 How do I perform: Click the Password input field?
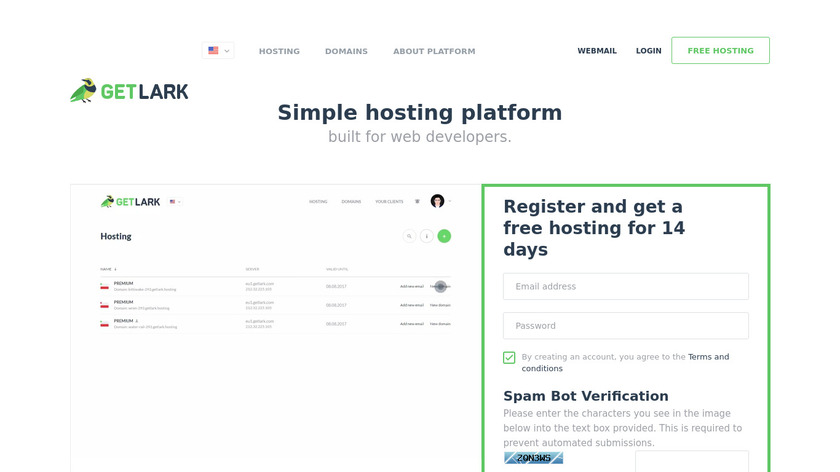click(x=626, y=326)
